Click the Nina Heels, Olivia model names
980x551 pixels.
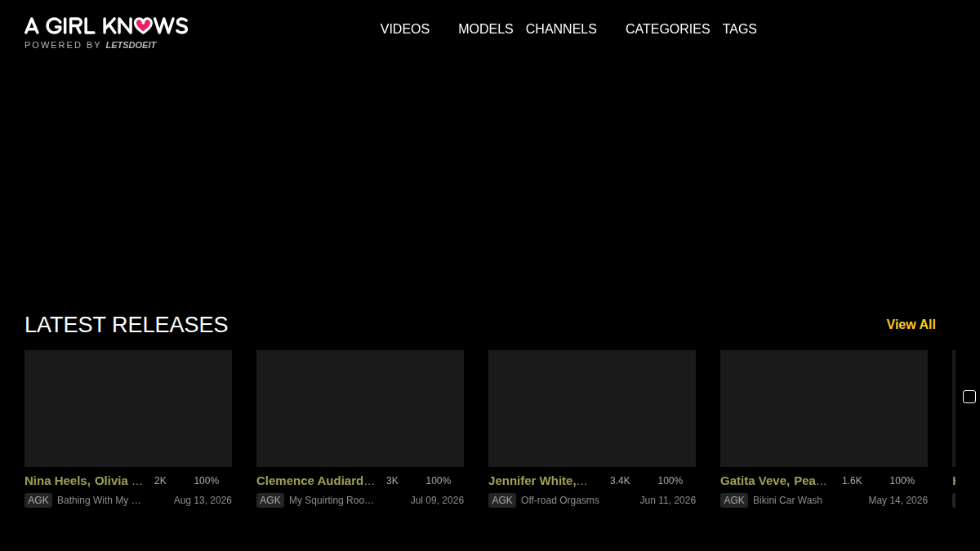pyautogui.click(x=83, y=481)
